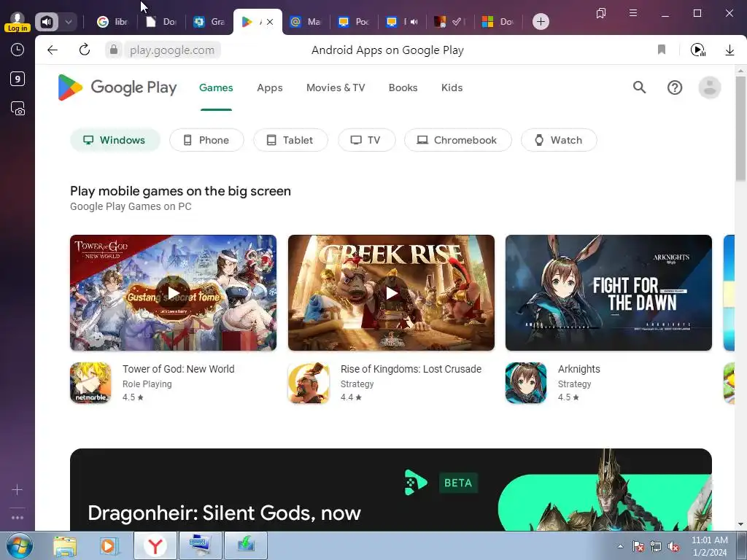Open the tab counter sidebar icon

pyautogui.click(x=18, y=79)
